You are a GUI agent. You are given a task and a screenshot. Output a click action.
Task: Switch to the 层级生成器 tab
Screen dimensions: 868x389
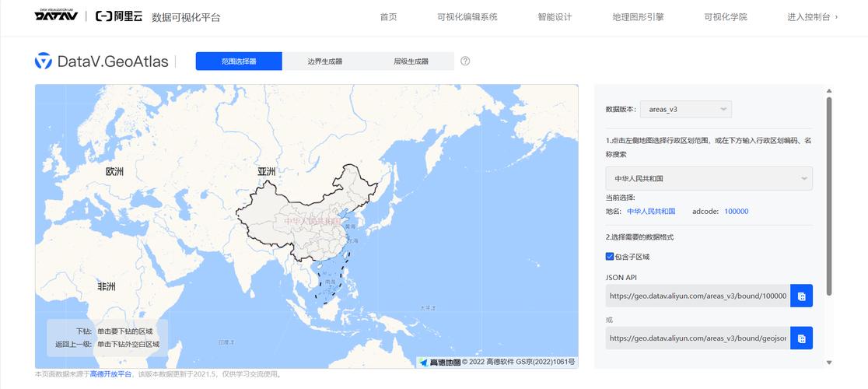[x=411, y=61]
